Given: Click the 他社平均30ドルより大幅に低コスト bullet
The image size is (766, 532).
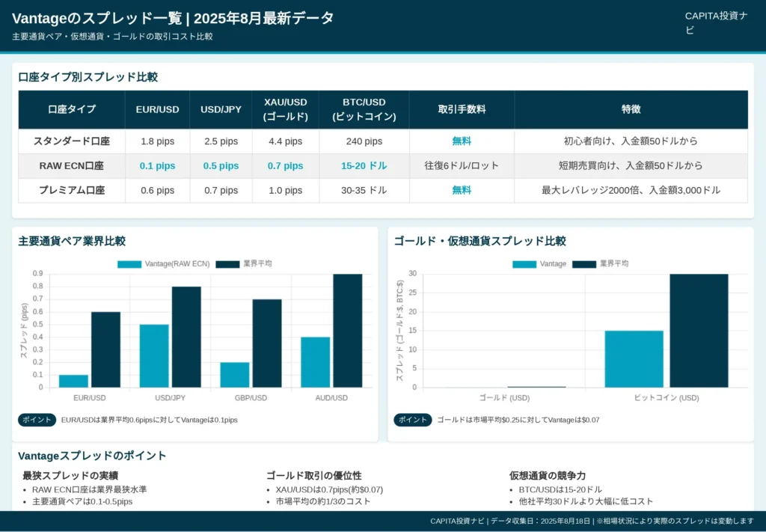Looking at the screenshot, I should point(586,501).
